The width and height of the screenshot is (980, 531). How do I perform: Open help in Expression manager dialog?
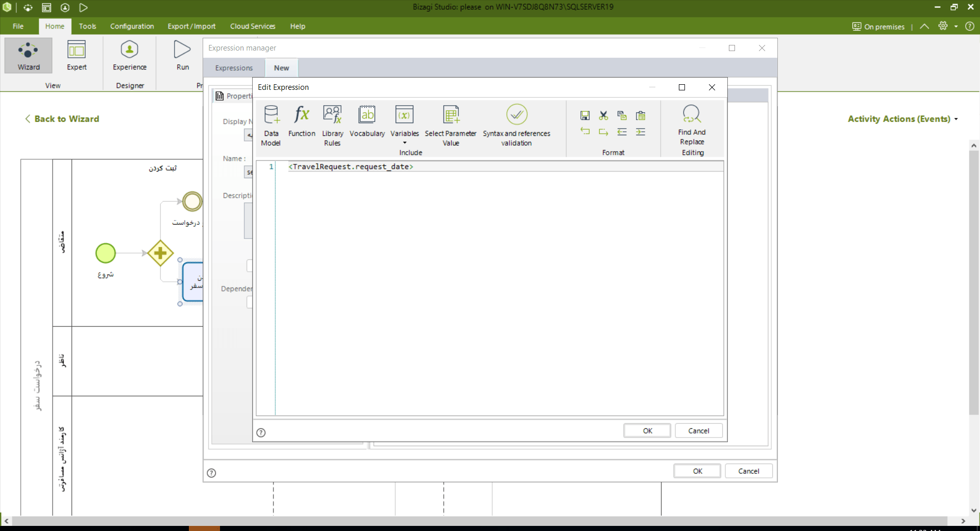coord(211,473)
